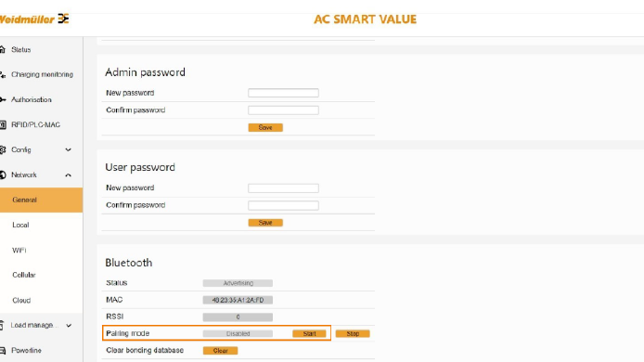Select Cellular under Network
This screenshot has width=644, height=362.
pyautogui.click(x=24, y=275)
